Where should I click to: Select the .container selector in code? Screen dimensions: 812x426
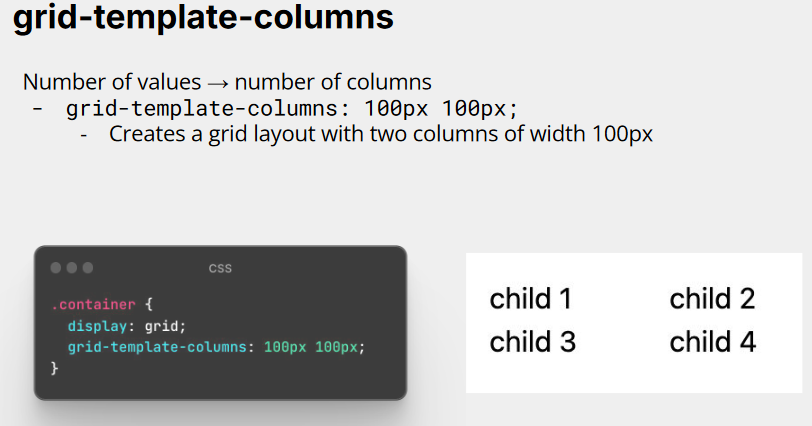coord(93,304)
